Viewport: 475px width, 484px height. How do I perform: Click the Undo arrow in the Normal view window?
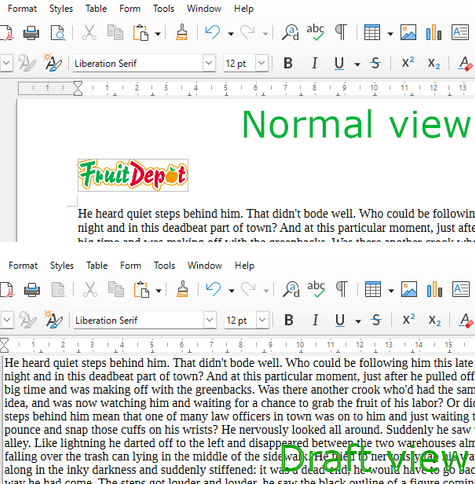(x=213, y=32)
